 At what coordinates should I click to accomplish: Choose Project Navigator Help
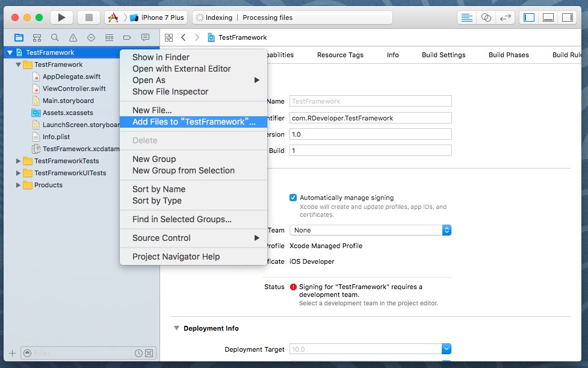pyautogui.click(x=194, y=257)
